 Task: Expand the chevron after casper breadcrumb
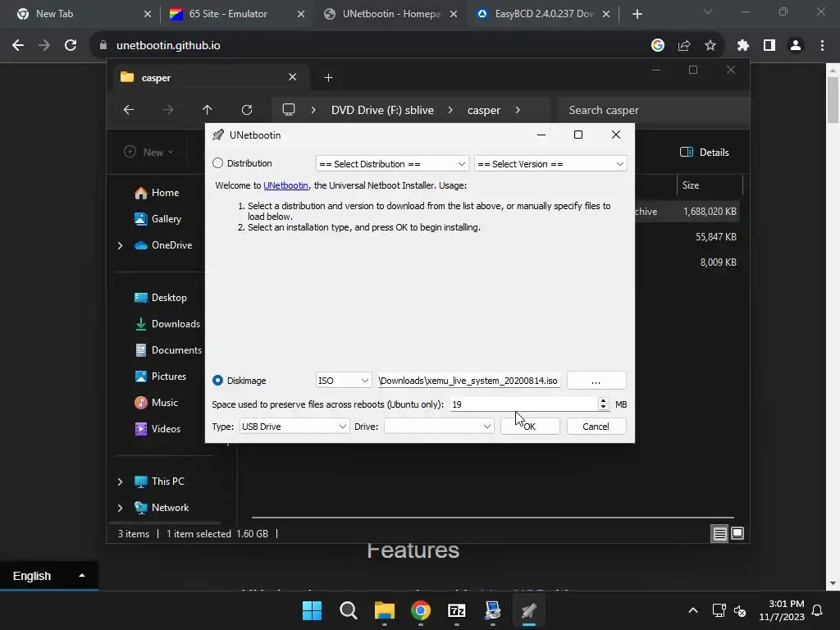point(518,110)
